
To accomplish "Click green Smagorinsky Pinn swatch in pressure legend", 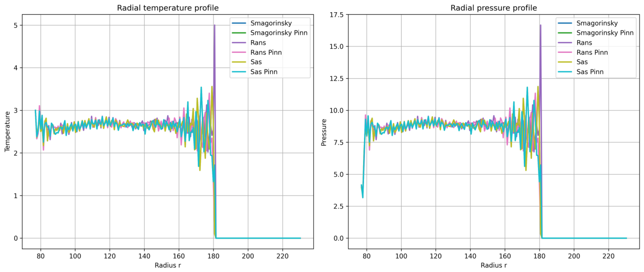I will tap(566, 33).
